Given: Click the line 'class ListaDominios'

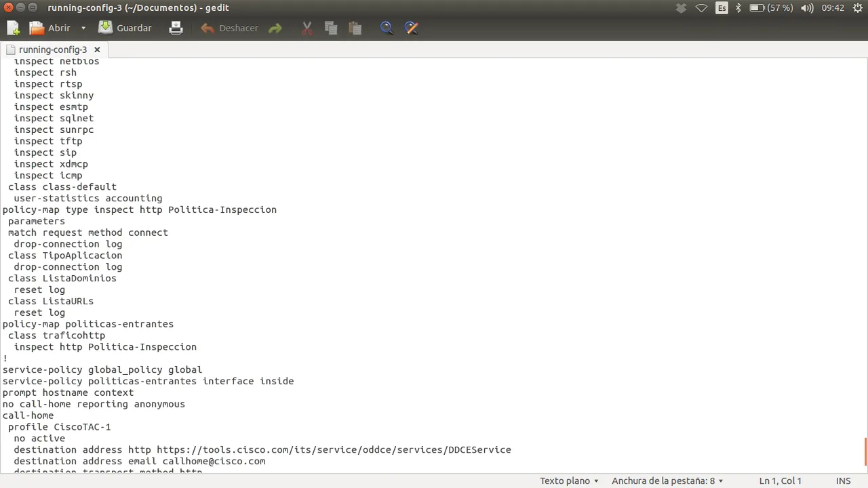Looking at the screenshot, I should [62, 278].
